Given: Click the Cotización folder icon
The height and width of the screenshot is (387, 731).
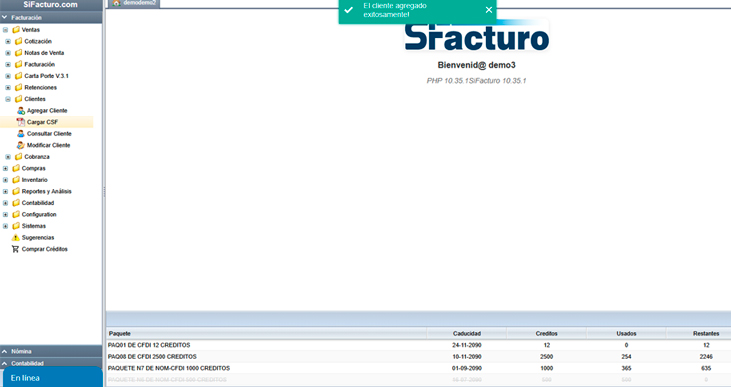Looking at the screenshot, I should pos(19,41).
